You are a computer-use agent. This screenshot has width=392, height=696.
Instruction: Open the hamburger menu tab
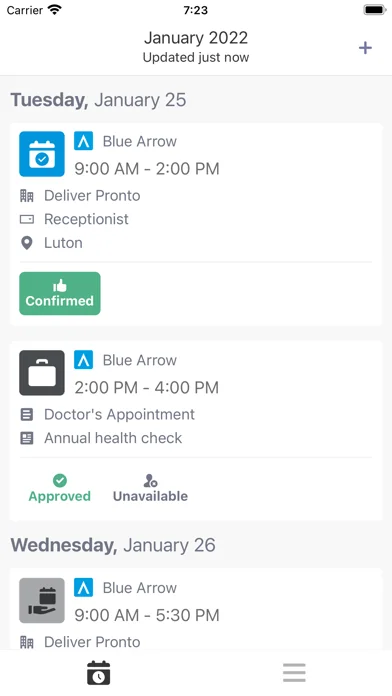click(294, 673)
